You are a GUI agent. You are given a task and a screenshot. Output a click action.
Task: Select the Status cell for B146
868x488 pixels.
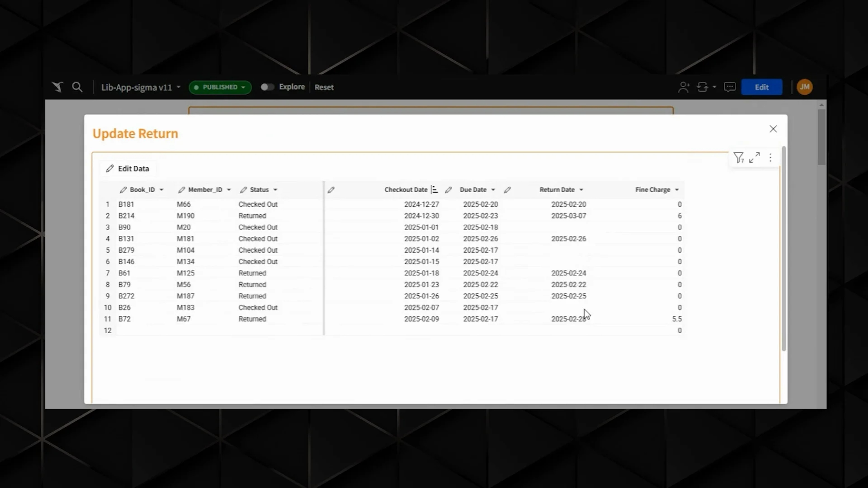(x=258, y=262)
